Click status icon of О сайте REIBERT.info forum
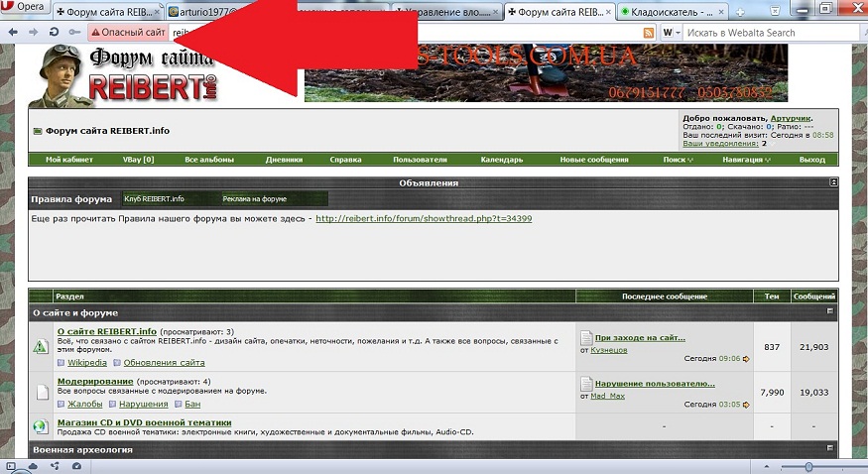868x474 pixels. click(41, 347)
